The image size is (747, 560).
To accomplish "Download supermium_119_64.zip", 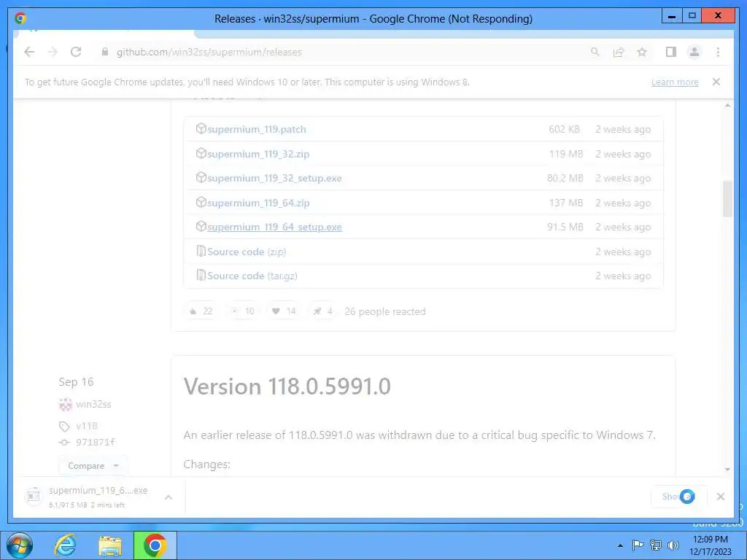I will coord(258,203).
